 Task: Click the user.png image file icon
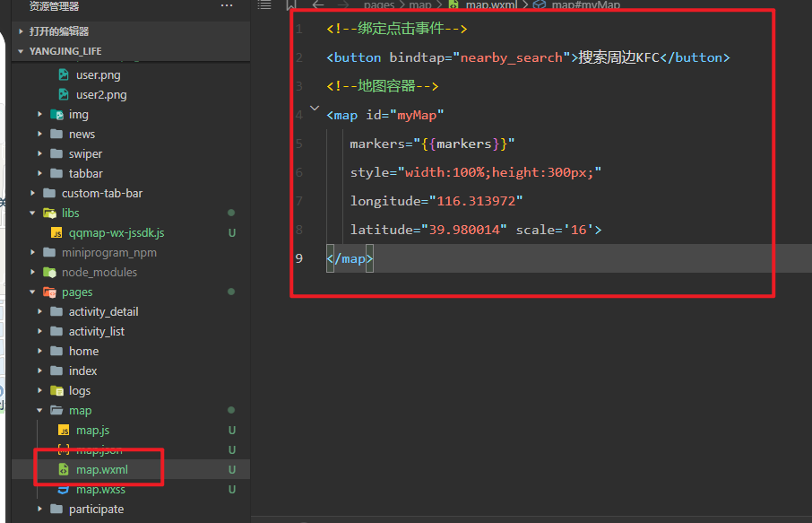coord(64,74)
